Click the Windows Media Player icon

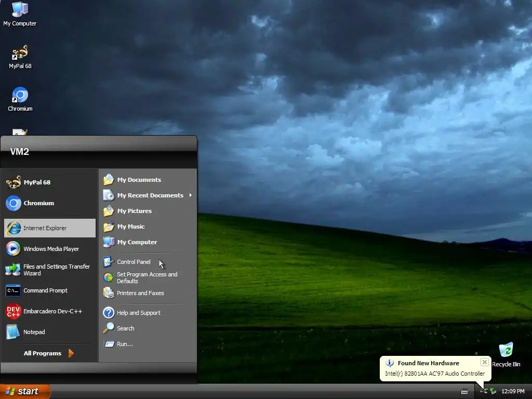13,249
